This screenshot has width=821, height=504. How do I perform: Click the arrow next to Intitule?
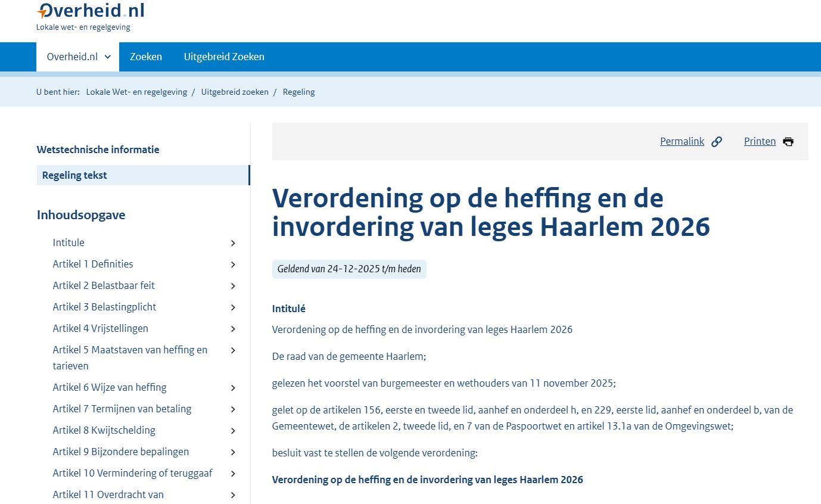tap(233, 242)
